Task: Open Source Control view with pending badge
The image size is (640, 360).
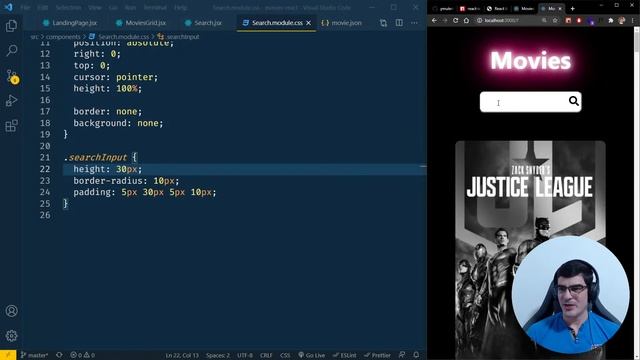Action: pos(12,76)
